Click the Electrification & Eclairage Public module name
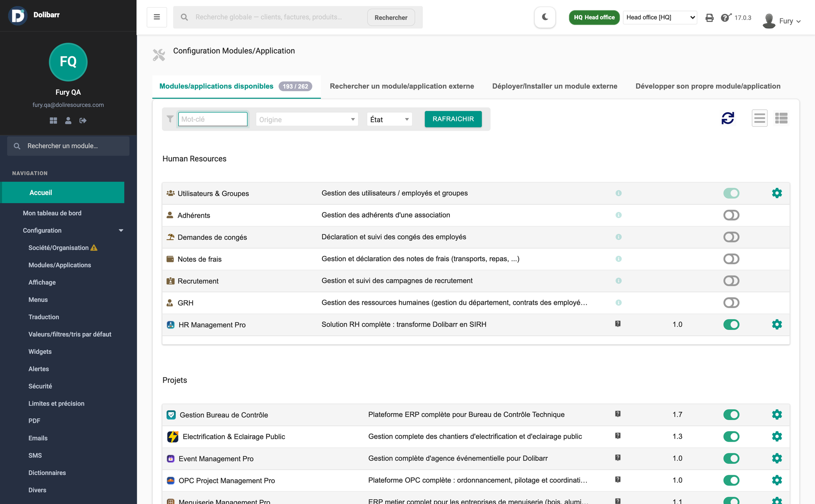The height and width of the screenshot is (504, 815). 234,437
